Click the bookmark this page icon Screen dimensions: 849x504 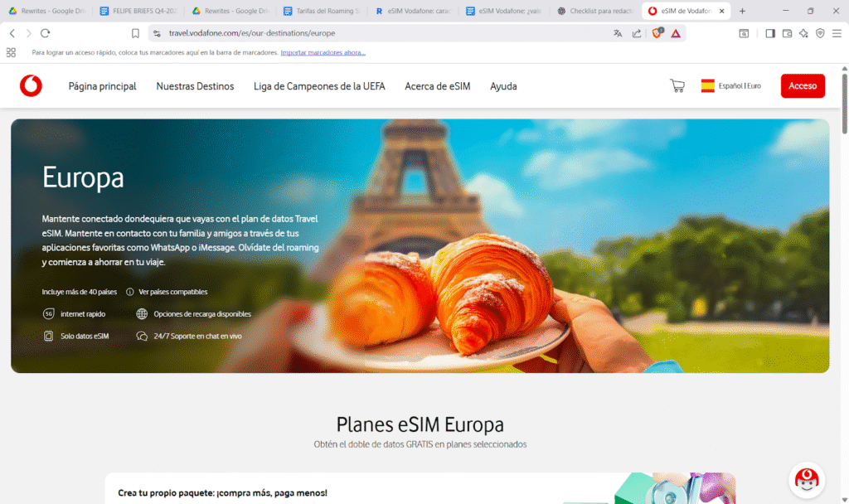135,33
